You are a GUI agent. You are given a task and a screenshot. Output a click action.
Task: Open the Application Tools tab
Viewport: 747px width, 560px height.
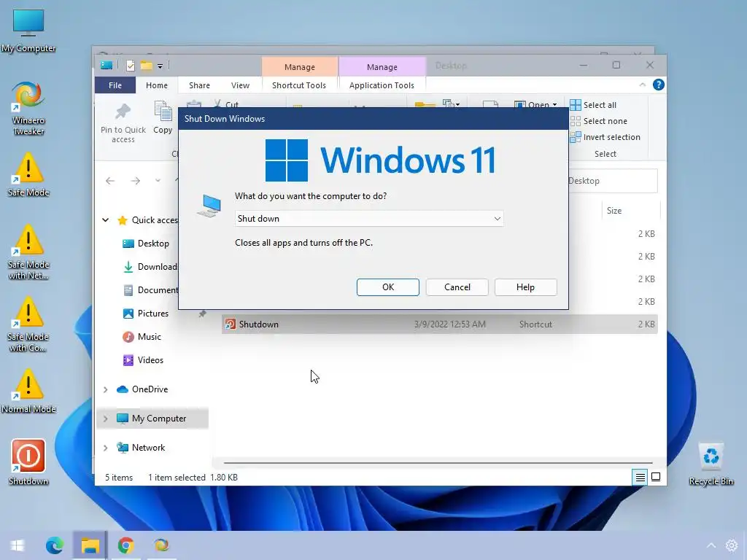[x=382, y=85]
